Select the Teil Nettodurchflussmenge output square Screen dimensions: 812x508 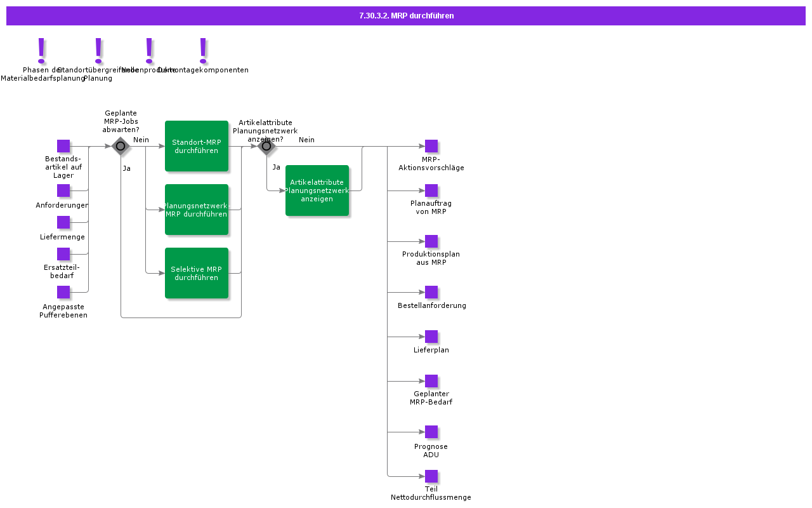(x=431, y=476)
